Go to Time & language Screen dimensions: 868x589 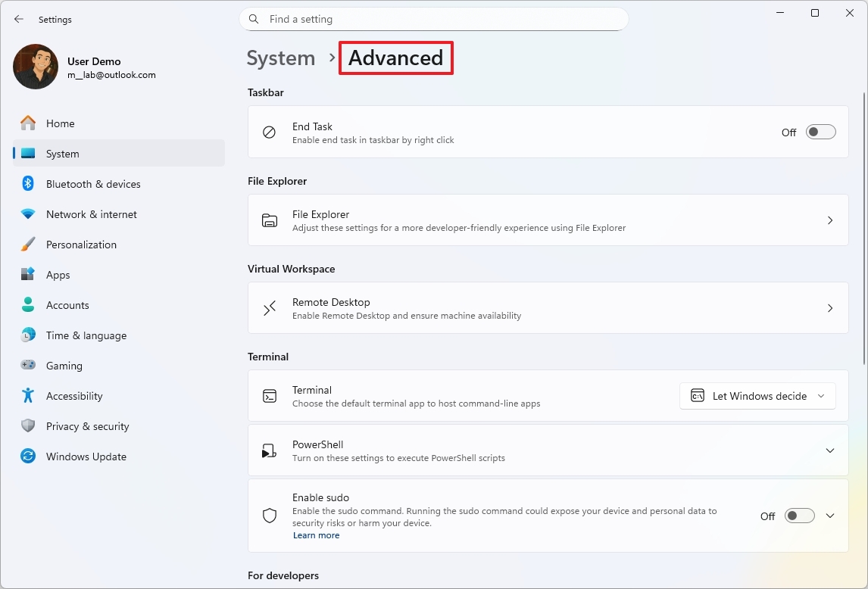pos(86,335)
